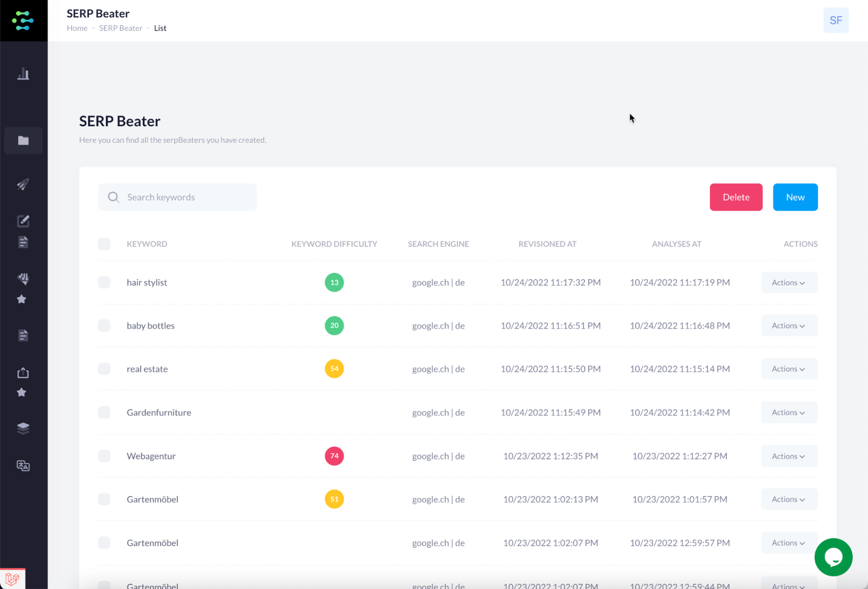Click the SERP Beater page heading

point(120,121)
